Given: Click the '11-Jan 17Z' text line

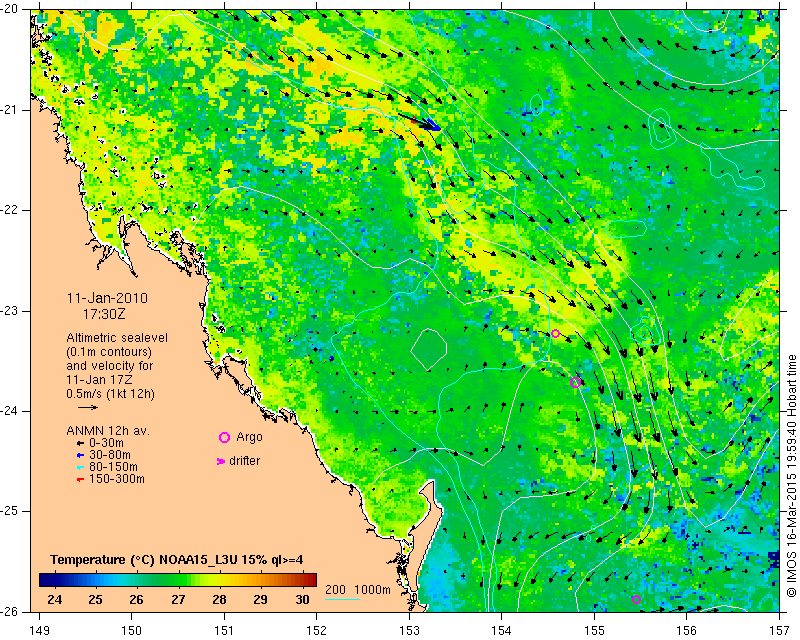Looking at the screenshot, I should click(x=97, y=380).
